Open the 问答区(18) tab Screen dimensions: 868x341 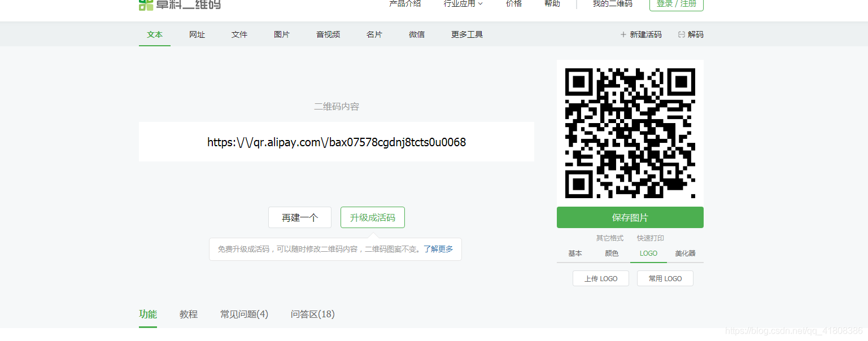click(x=313, y=314)
